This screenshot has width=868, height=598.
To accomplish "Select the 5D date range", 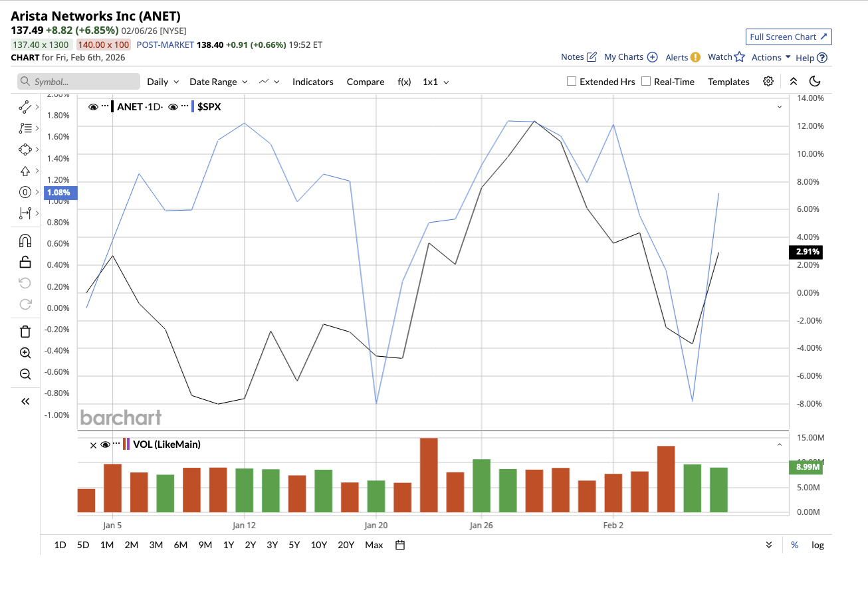I will pyautogui.click(x=83, y=545).
